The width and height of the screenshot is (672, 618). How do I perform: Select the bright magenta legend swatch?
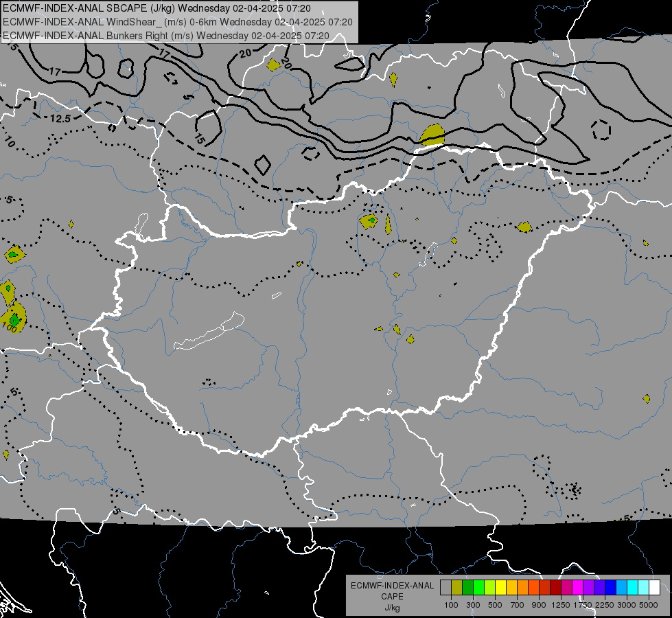pos(578,587)
